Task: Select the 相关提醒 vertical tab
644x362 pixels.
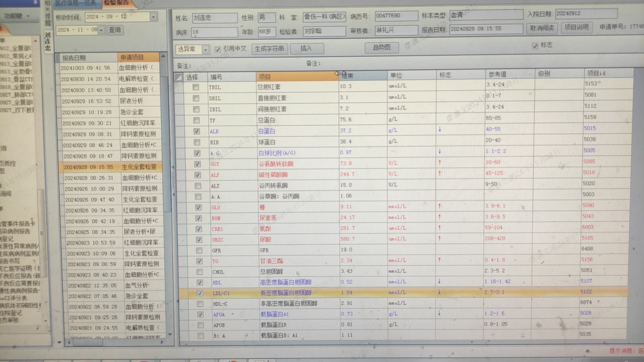Action: tap(48, 13)
